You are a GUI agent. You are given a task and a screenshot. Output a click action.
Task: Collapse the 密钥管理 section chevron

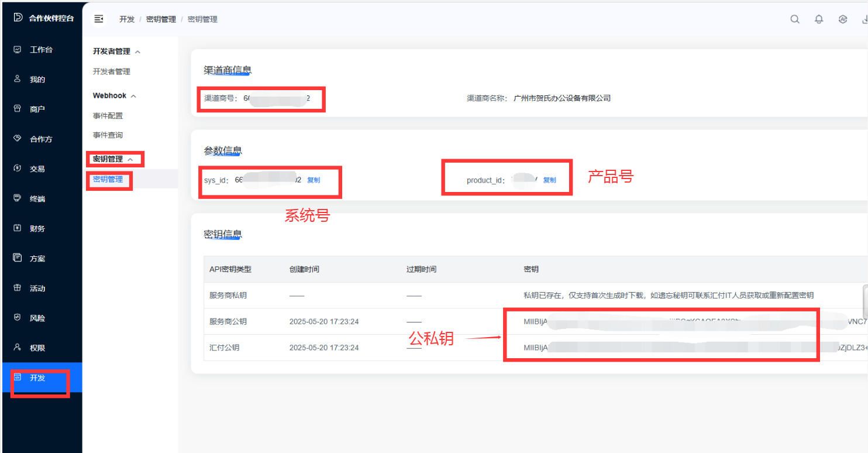point(130,159)
